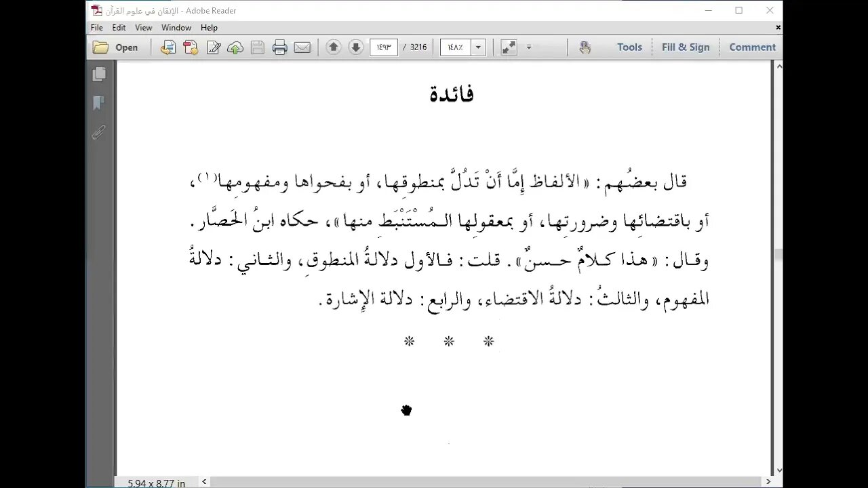Show bookmarks panel icon
Image resolution: width=868 pixels, height=488 pixels.
(x=99, y=103)
